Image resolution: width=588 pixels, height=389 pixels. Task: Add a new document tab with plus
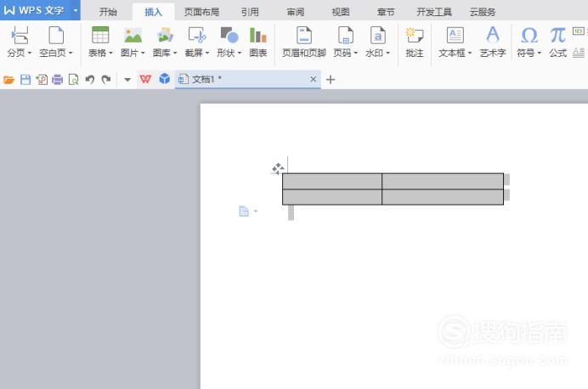[331, 80]
